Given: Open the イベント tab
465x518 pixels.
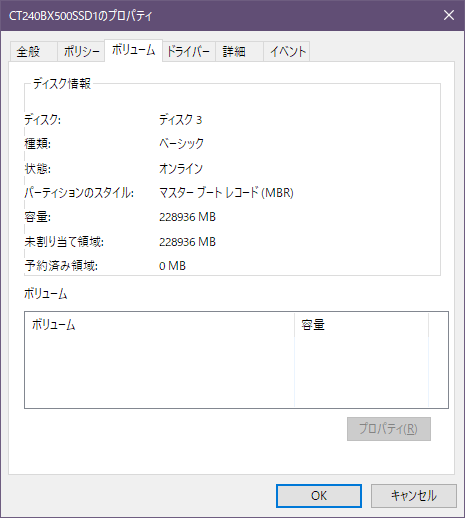Looking at the screenshot, I should [287, 52].
